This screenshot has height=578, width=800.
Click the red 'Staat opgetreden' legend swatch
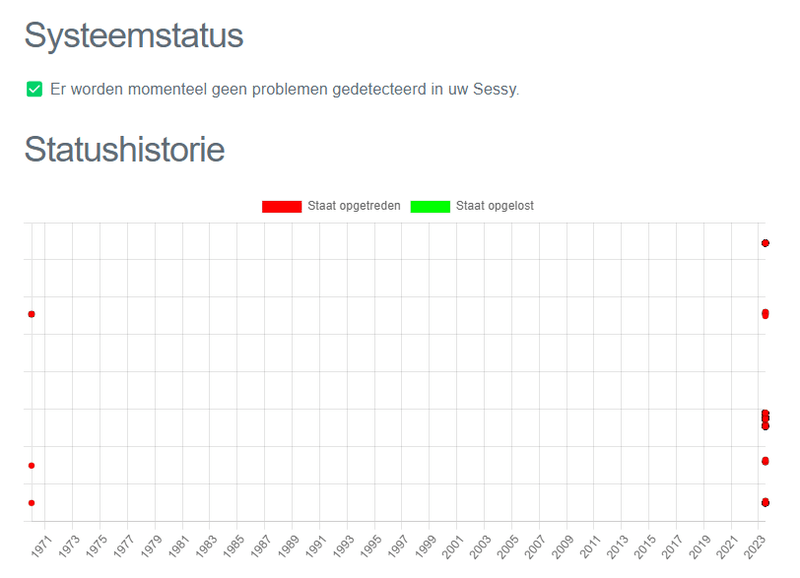pyautogui.click(x=281, y=207)
